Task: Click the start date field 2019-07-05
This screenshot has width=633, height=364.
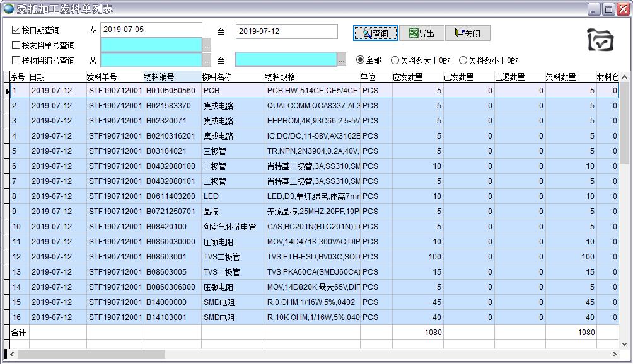Action: pyautogui.click(x=151, y=30)
